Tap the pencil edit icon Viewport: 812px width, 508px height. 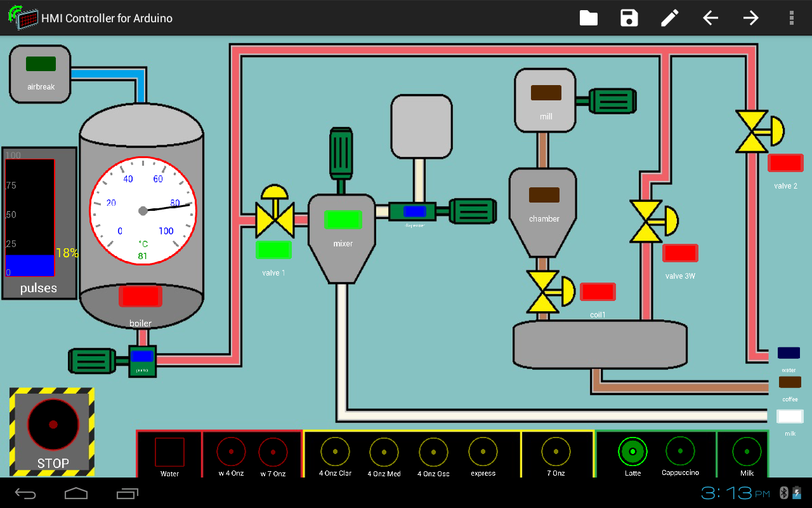click(670, 18)
